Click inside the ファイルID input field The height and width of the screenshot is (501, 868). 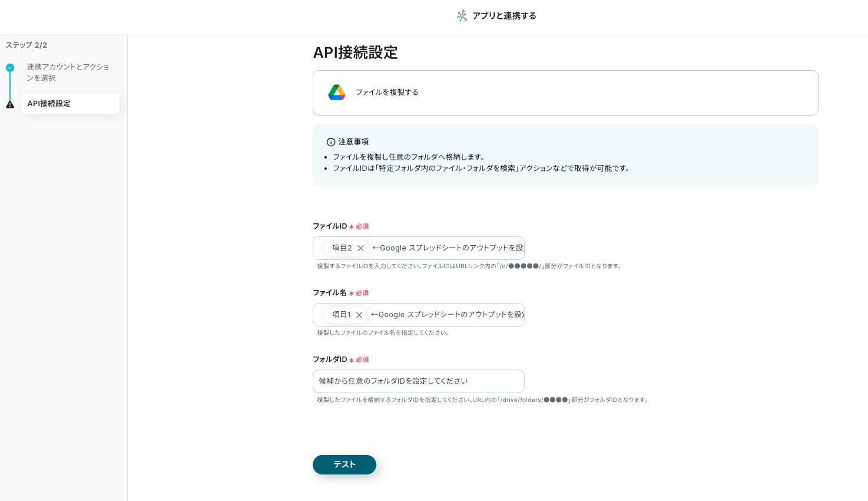tap(419, 248)
